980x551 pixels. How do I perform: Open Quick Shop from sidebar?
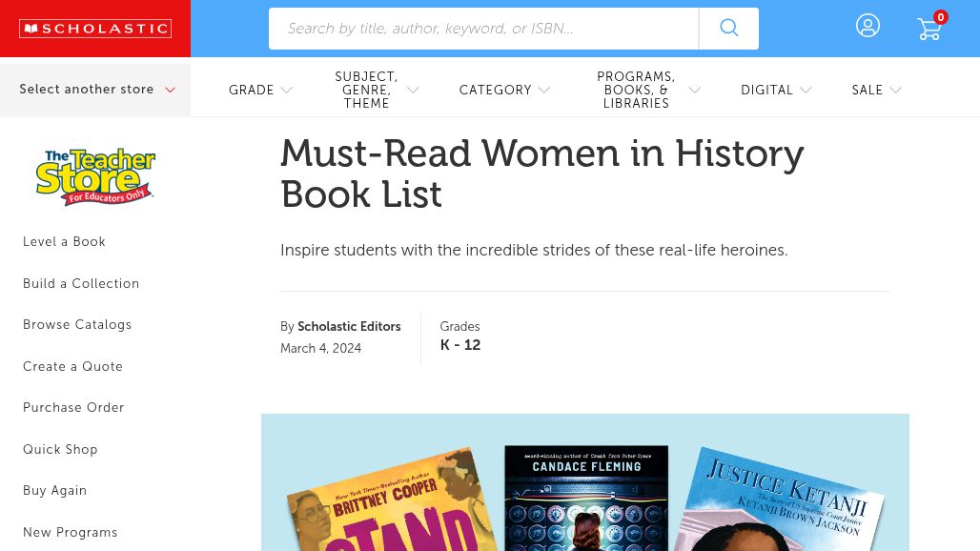[60, 450]
